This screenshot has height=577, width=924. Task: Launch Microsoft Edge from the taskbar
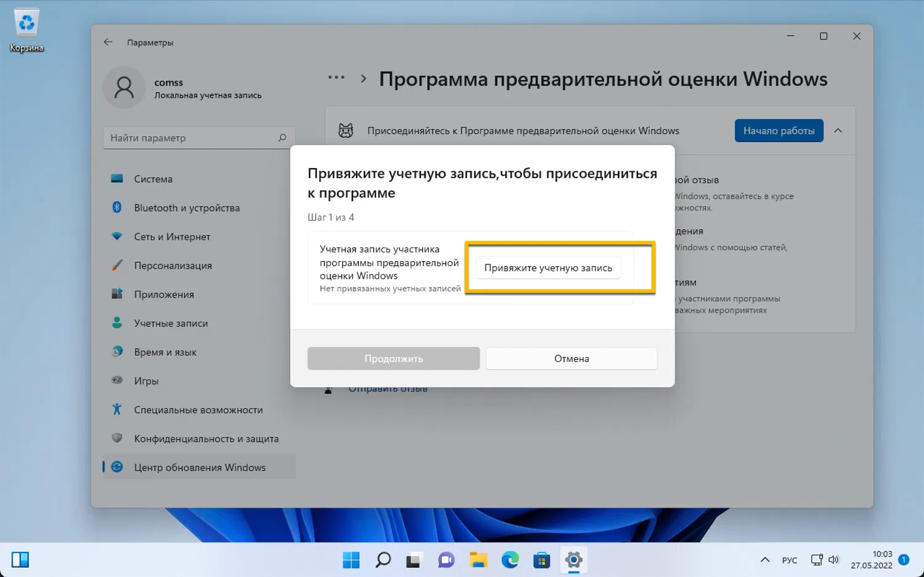click(510, 560)
